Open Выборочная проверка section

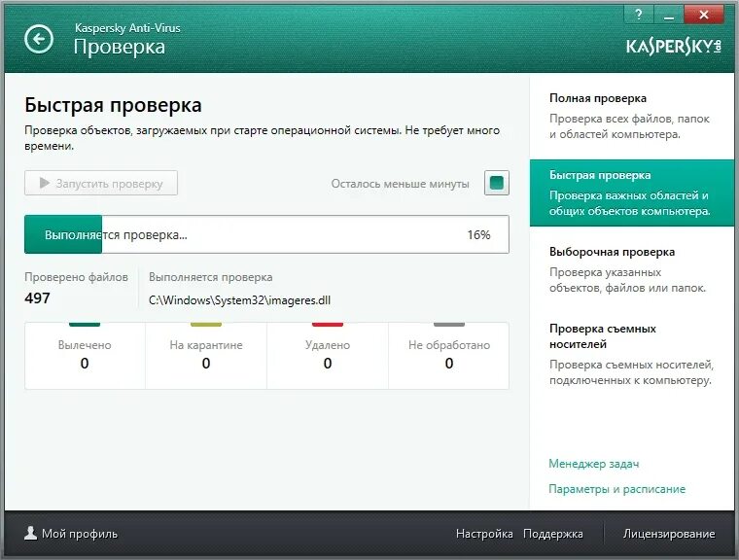[x=632, y=269]
